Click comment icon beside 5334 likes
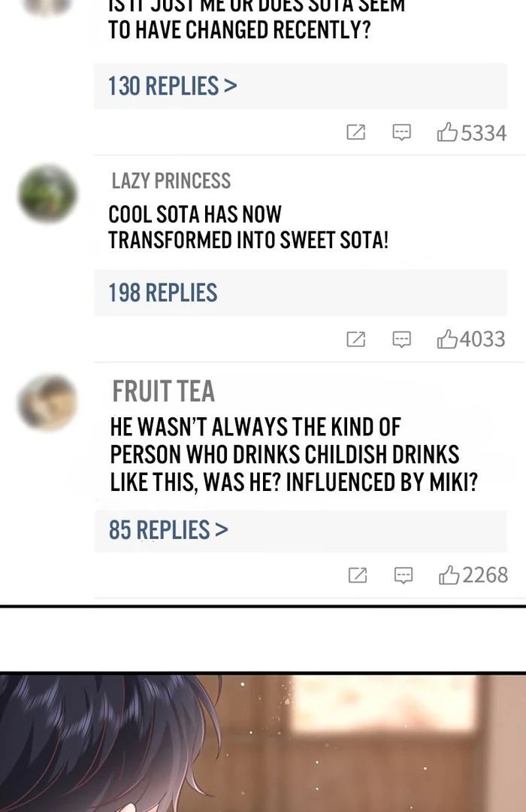The image size is (526, 812). (x=402, y=133)
